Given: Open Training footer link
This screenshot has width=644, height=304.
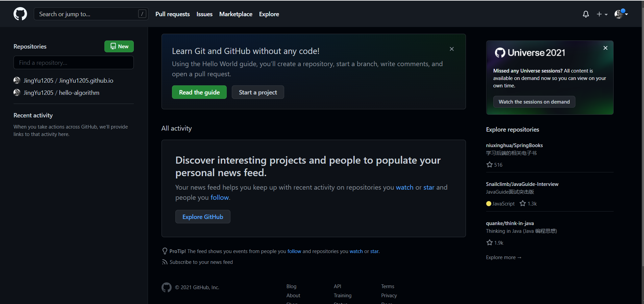Looking at the screenshot, I should coord(343,296).
